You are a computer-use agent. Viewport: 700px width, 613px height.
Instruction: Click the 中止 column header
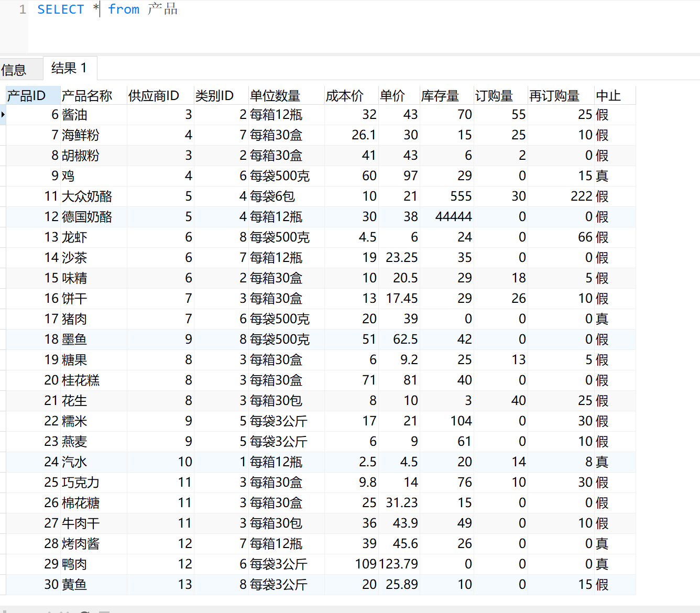(615, 96)
